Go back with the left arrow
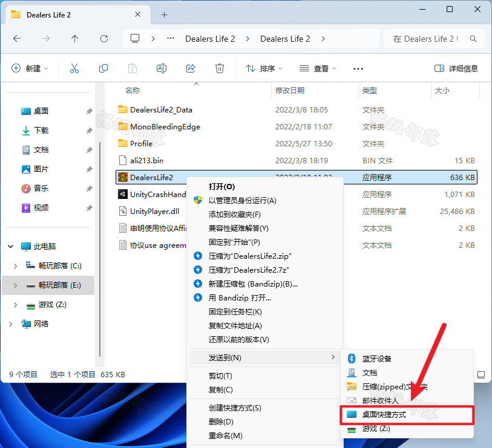This screenshot has width=492, height=448. pos(17,39)
